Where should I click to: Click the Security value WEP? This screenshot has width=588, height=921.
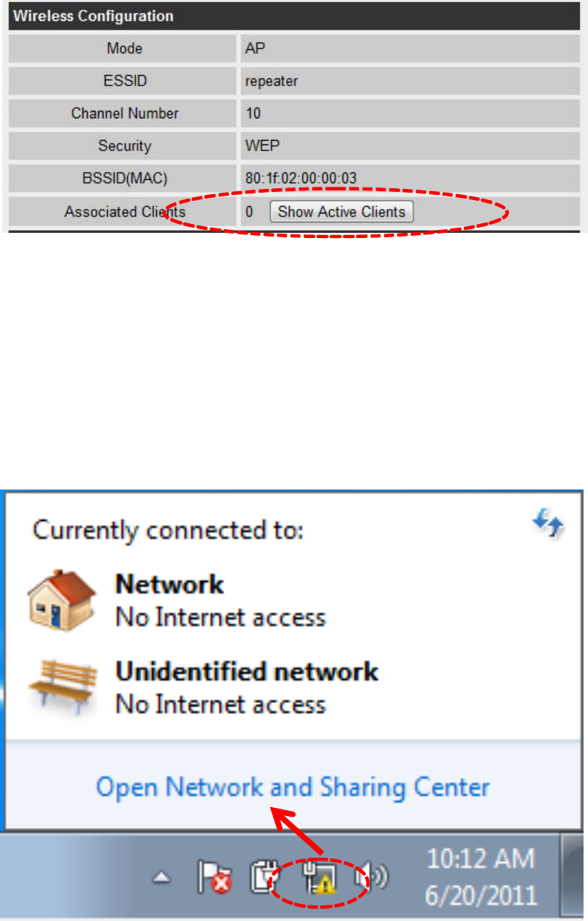pos(262,146)
